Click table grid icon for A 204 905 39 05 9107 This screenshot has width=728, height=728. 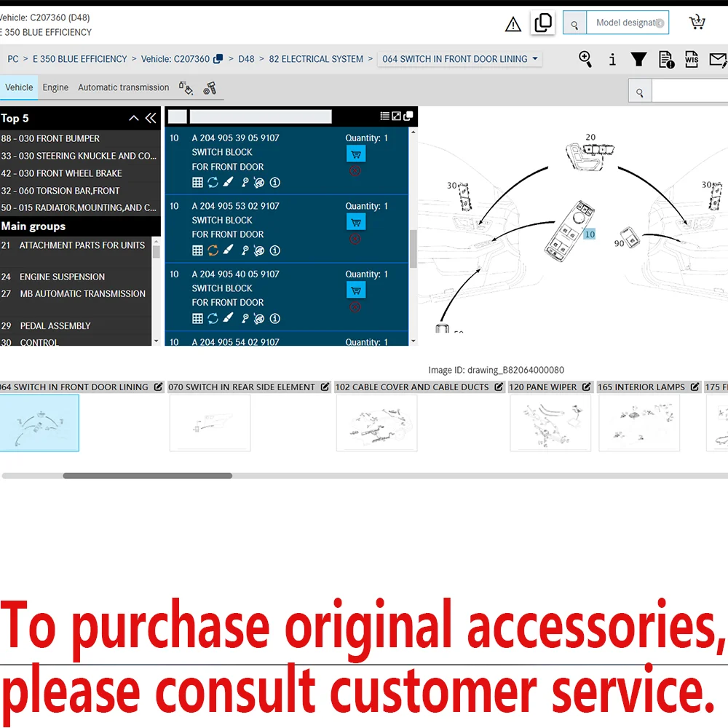197,183
